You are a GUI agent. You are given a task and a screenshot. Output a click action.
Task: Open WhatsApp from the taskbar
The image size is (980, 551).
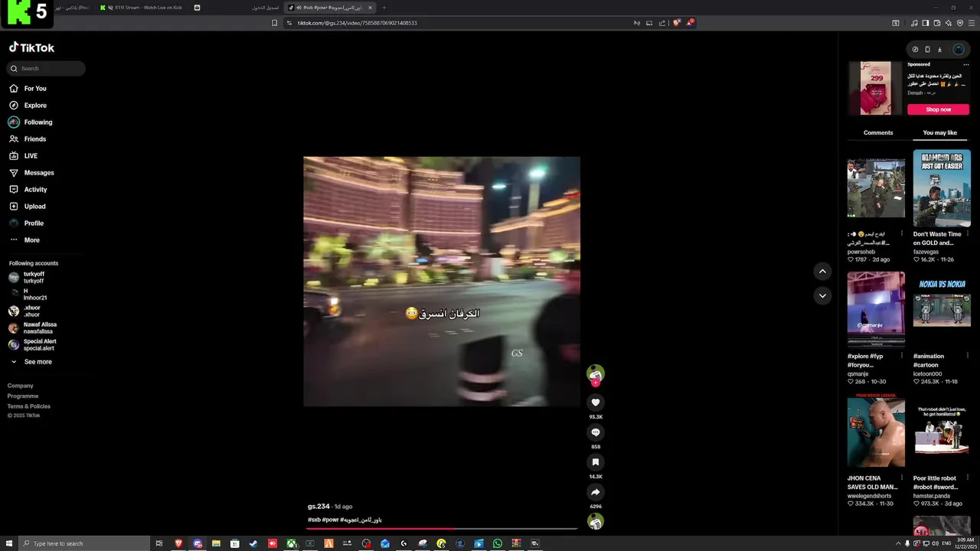coord(498,543)
